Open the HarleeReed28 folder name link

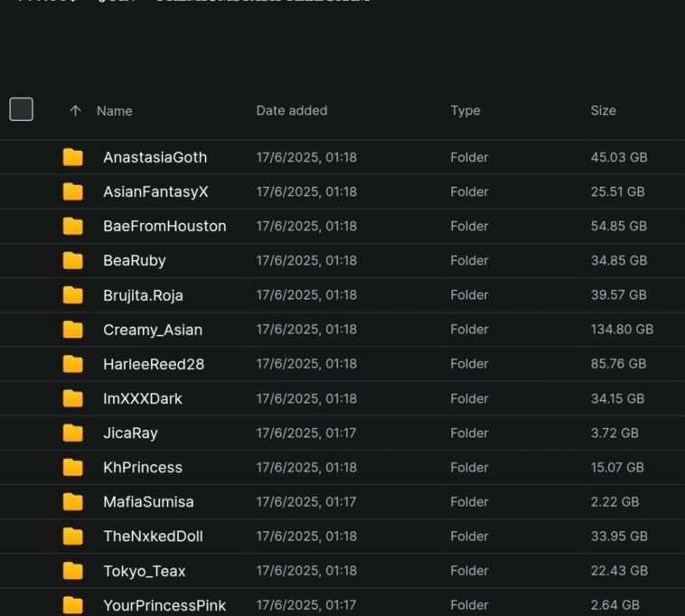click(x=153, y=364)
